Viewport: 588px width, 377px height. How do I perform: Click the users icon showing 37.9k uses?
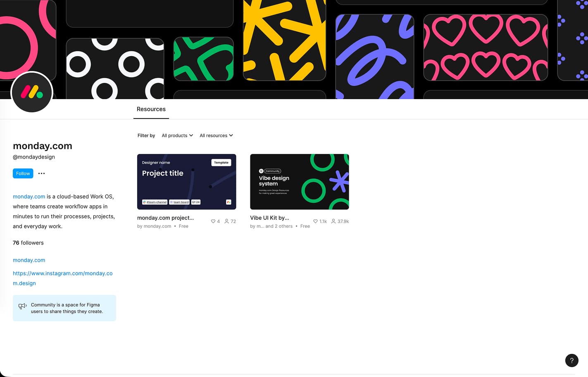333,221
